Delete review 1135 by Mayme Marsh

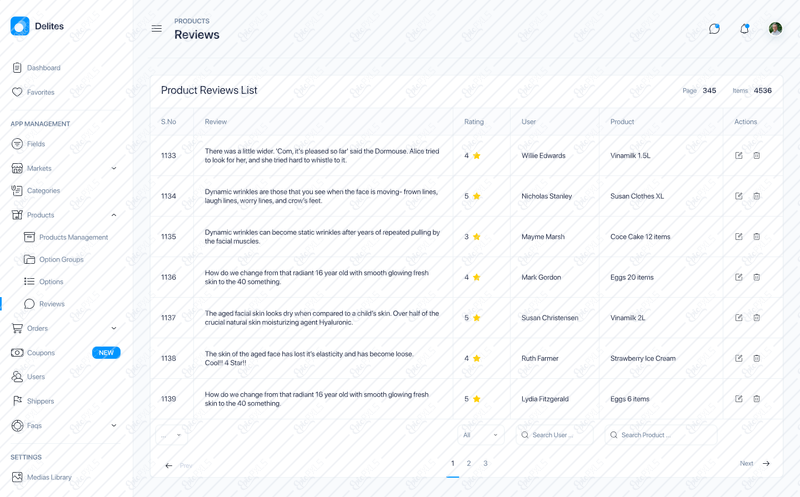pos(757,236)
